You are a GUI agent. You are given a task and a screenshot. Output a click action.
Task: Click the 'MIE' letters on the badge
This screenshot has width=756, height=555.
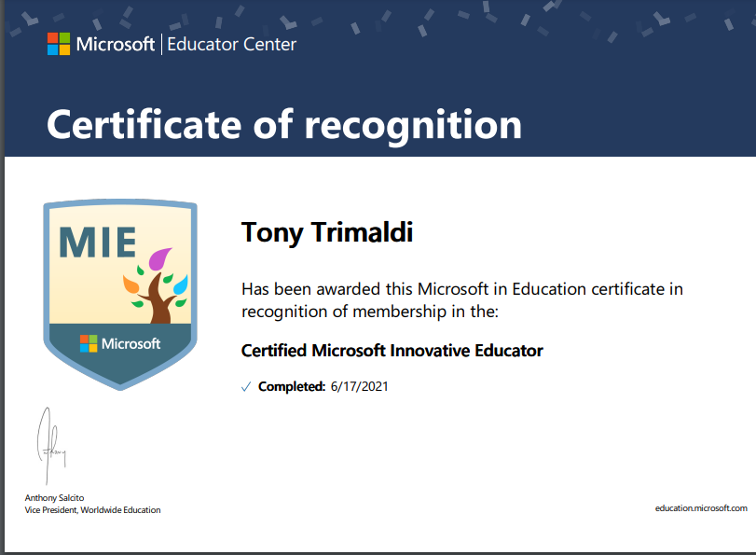[x=97, y=243]
